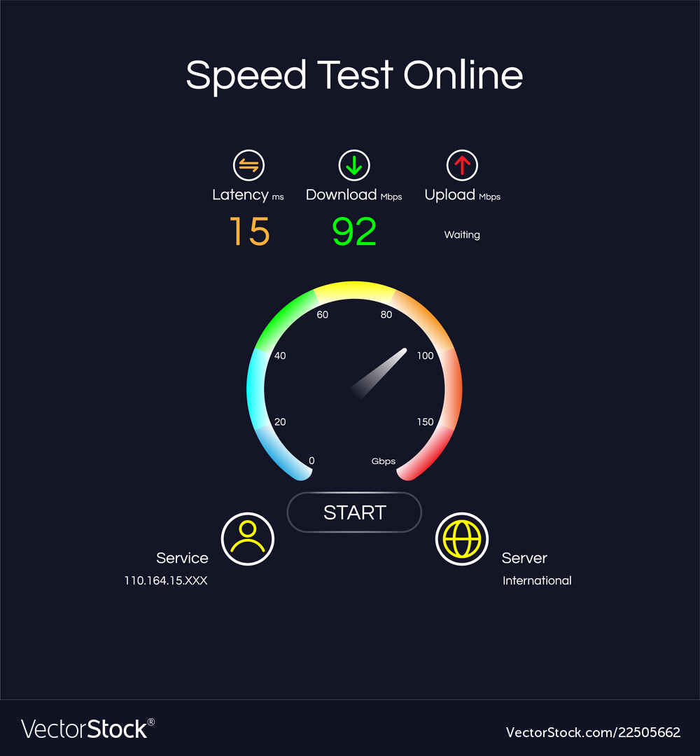
Task: Select the yellow Service user icon
Action: (248, 539)
